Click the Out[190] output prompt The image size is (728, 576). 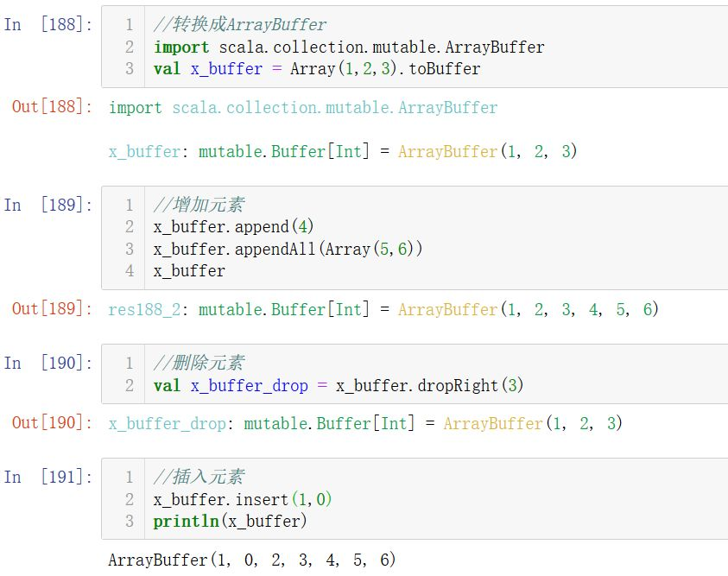52,423
